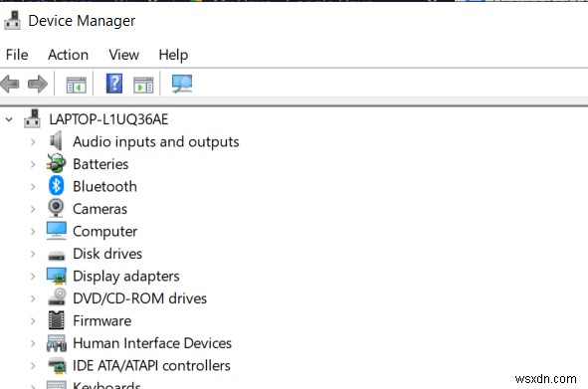
Task: Collapse the LAPTOP-L1UQ36AE root node
Action: (9, 119)
